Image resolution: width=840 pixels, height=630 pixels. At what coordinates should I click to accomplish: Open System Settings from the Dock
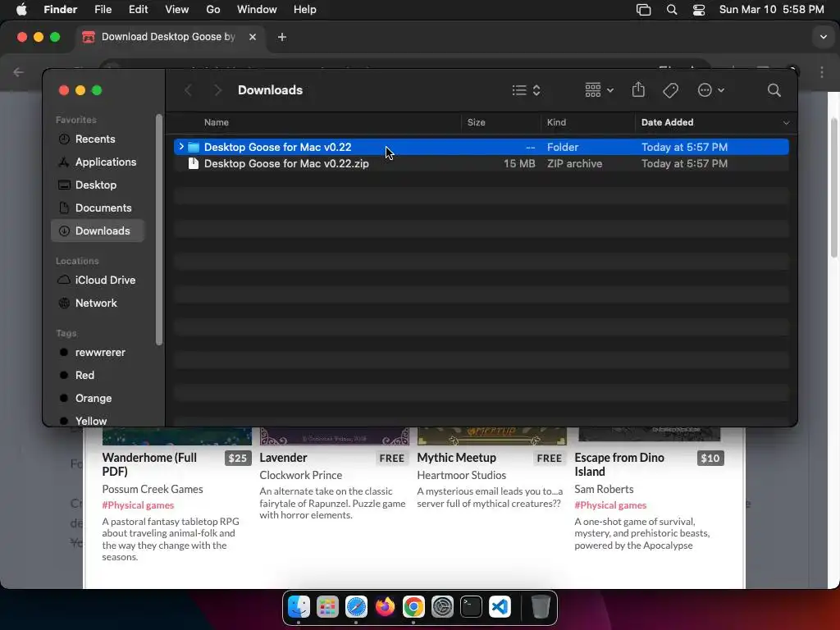(x=442, y=607)
